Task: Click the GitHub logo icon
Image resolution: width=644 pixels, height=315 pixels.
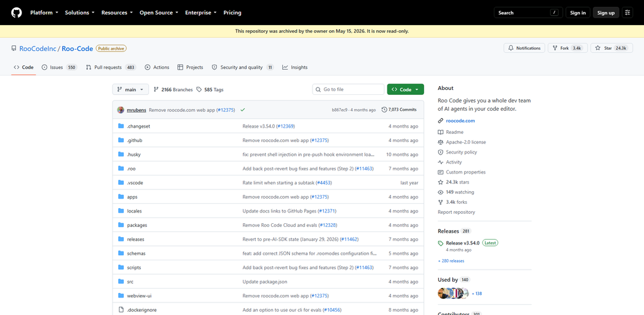Action: click(x=16, y=13)
